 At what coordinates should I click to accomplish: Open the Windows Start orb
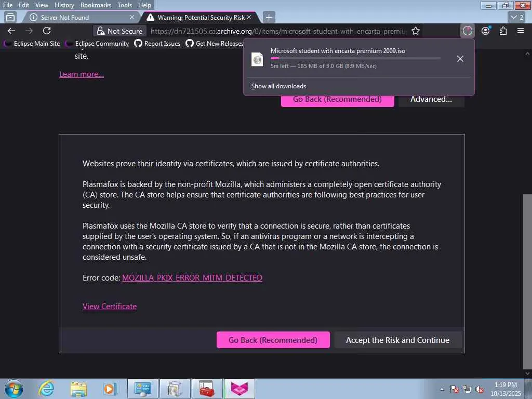tap(14, 389)
